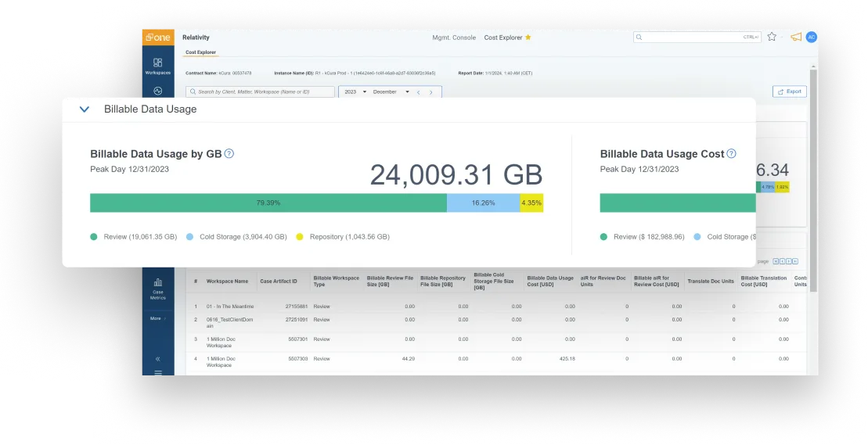The image size is (868, 445).
Task: Sort by Case Artifact ID column
Action: tap(279, 282)
